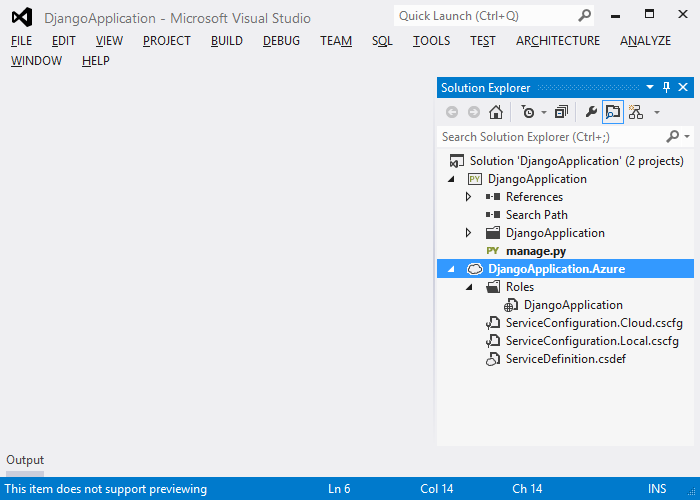
Task: Open the HELP menu
Action: pos(96,60)
